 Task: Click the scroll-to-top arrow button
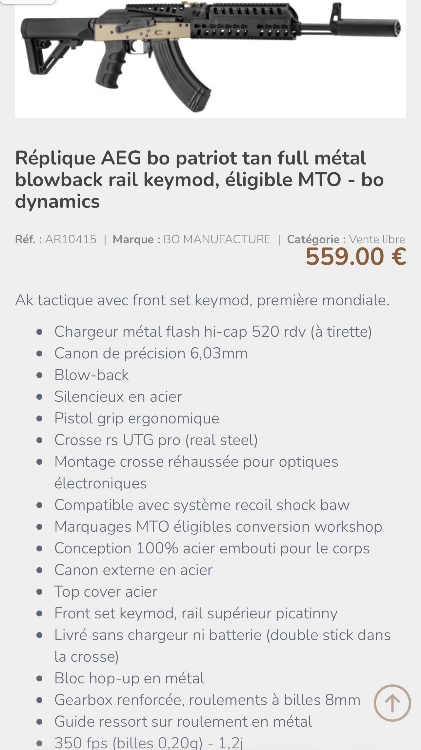392,703
